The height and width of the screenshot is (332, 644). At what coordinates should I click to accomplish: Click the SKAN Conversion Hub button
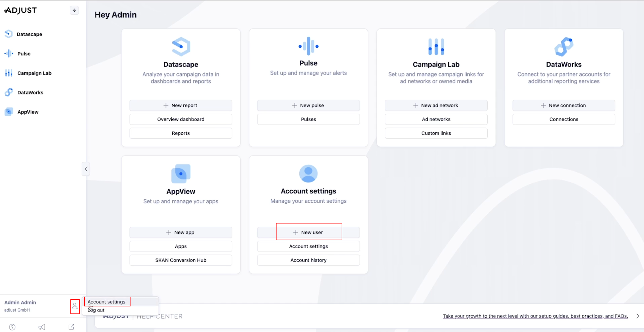click(181, 260)
